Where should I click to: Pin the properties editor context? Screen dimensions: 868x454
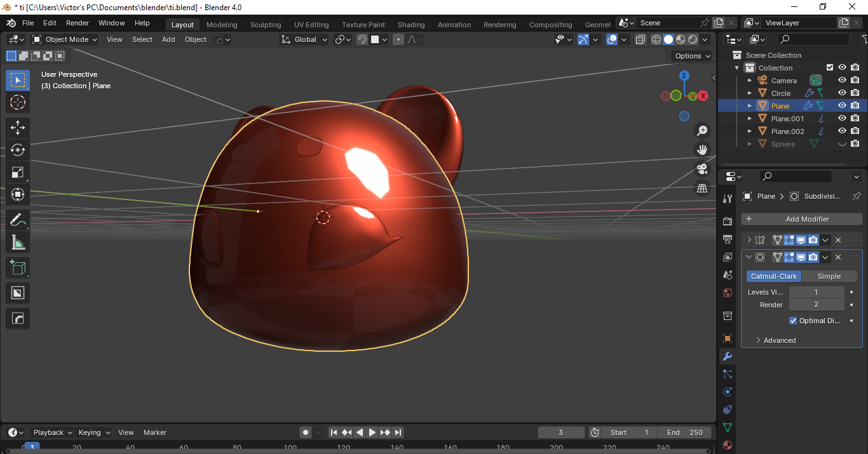856,196
